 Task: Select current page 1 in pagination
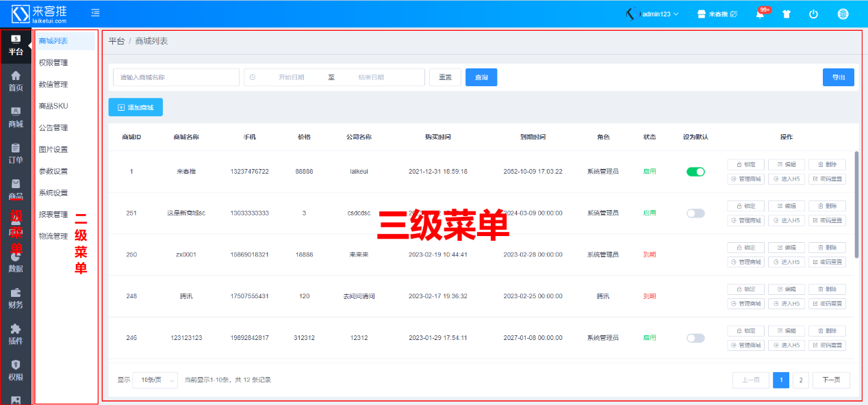pos(781,380)
